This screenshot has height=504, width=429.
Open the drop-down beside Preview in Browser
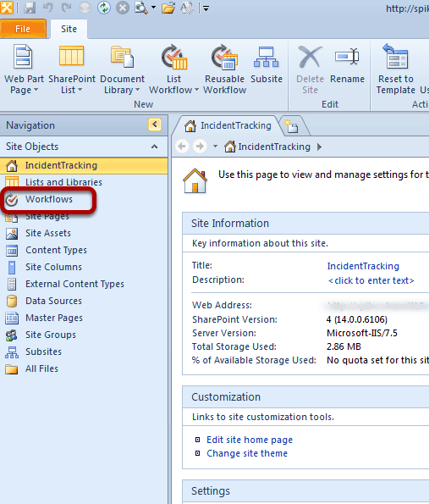click(x=153, y=8)
